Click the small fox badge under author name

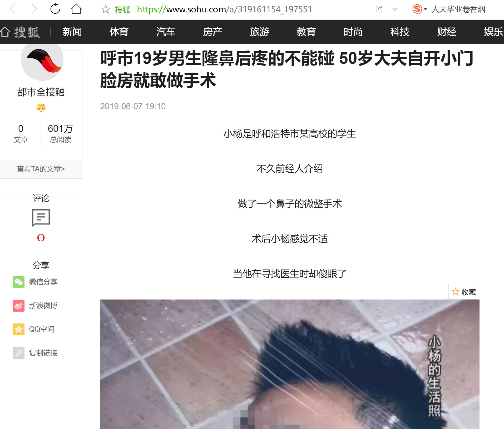coord(41,108)
